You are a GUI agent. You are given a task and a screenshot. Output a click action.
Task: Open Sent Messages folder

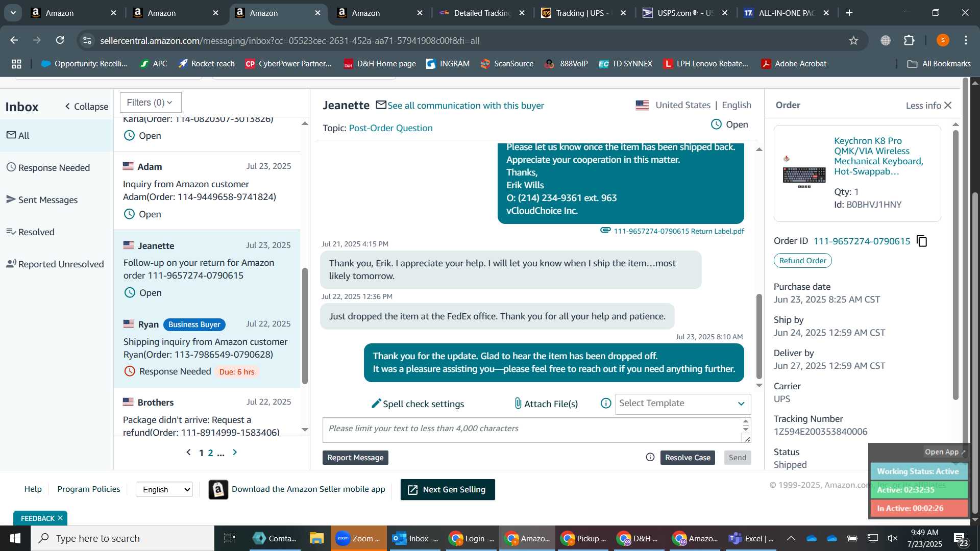click(x=56, y=199)
